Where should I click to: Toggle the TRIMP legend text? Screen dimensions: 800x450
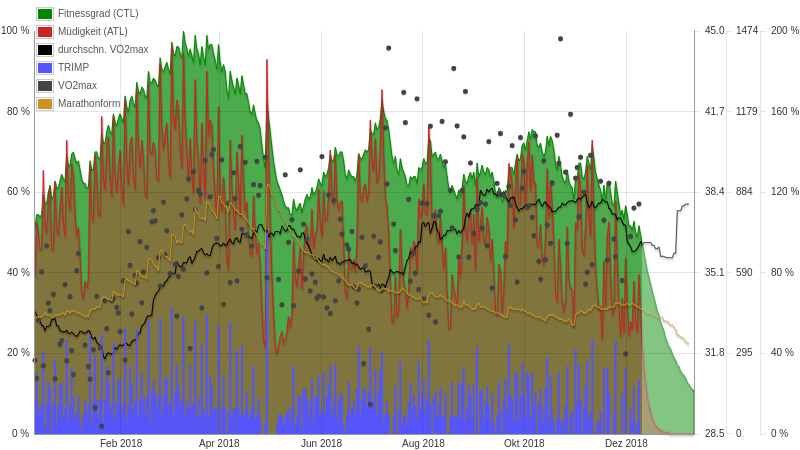pyautogui.click(x=73, y=68)
